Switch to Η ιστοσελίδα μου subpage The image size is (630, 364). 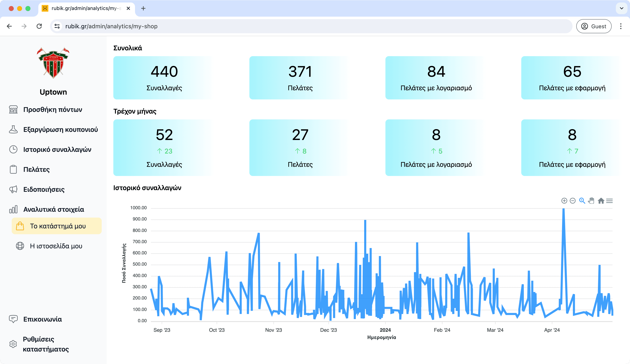click(56, 246)
